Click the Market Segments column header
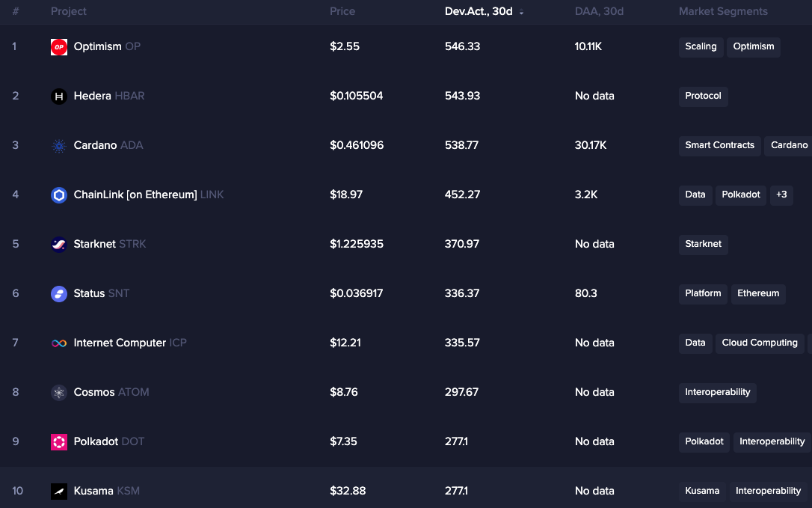 tap(723, 11)
